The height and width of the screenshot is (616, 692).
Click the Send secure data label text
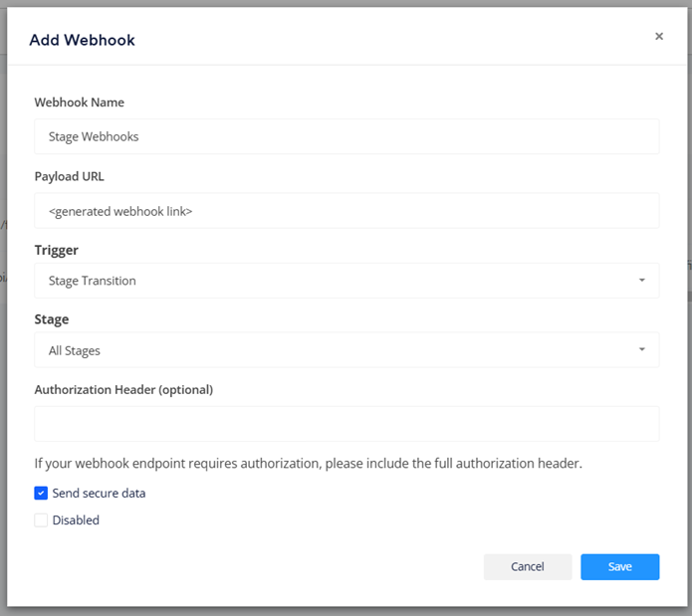99,493
